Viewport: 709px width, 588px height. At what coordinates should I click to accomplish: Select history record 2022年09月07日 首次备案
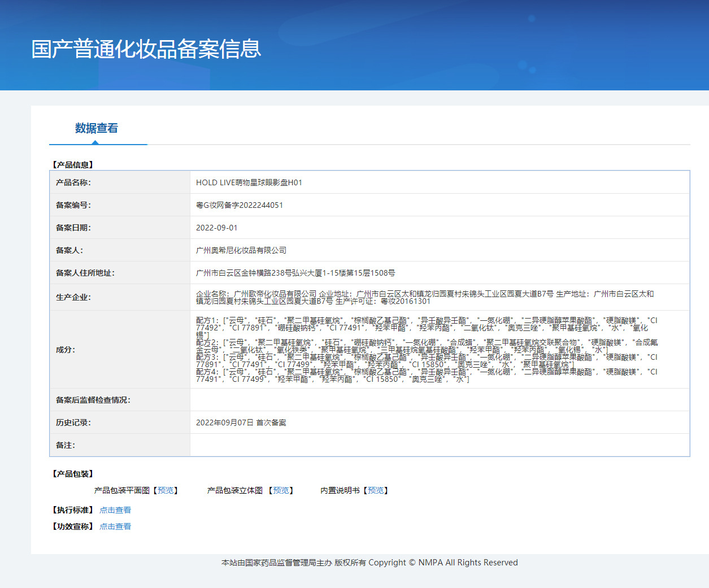(x=241, y=423)
